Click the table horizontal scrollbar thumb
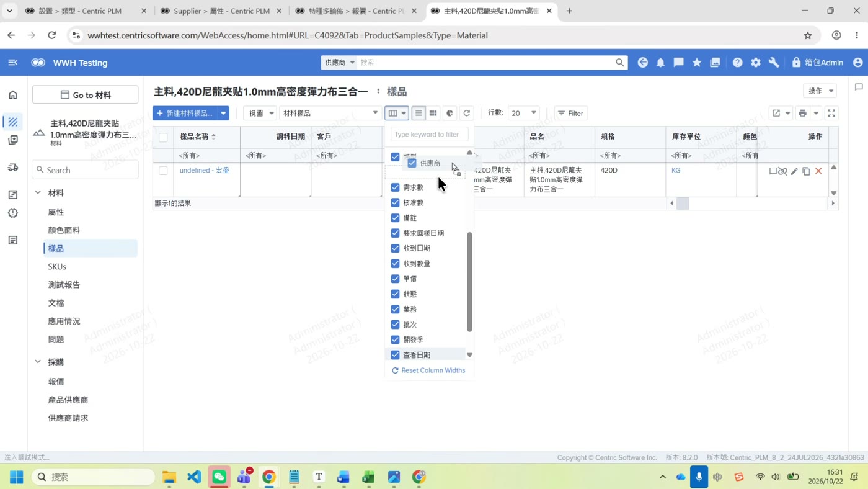The width and height of the screenshot is (868, 489). [683, 204]
